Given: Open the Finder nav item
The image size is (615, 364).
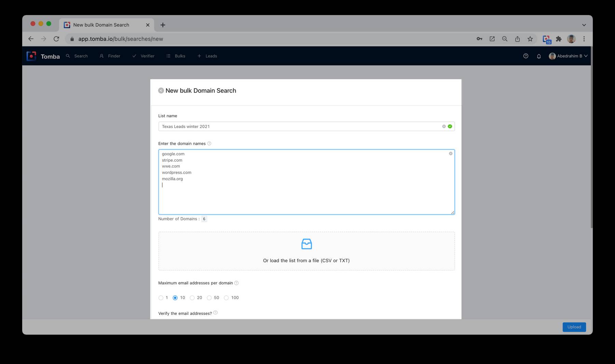Looking at the screenshot, I should pos(110,56).
